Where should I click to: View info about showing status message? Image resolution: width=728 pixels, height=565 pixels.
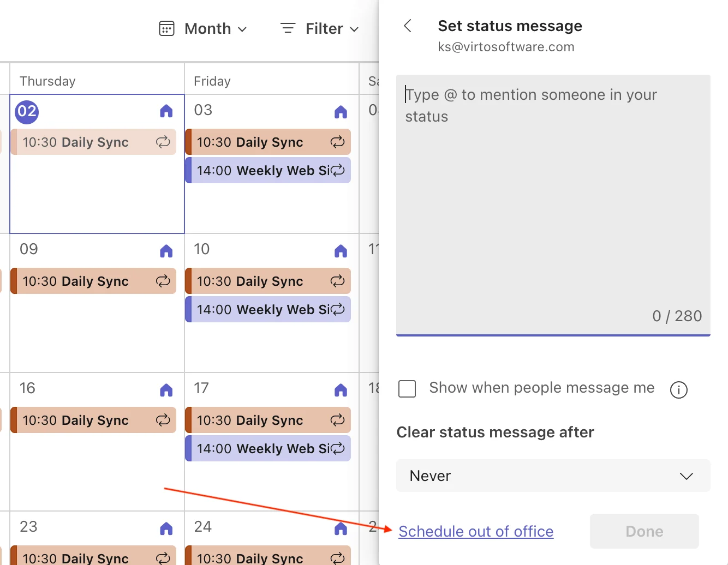coord(678,389)
